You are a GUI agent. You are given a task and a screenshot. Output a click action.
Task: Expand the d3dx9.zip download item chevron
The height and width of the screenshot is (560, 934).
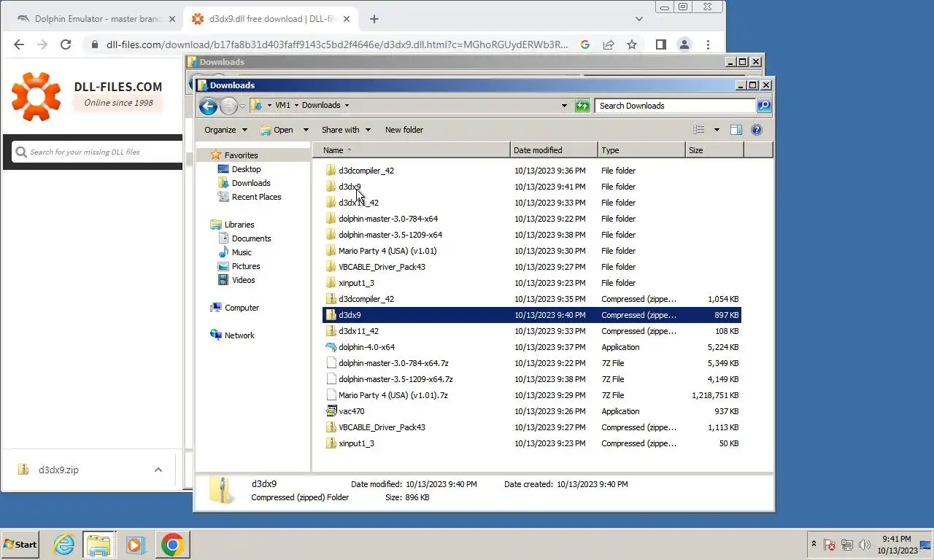point(158,470)
